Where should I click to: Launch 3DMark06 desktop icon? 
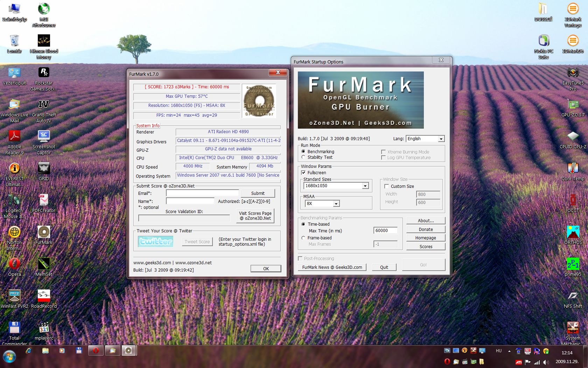[x=573, y=43]
